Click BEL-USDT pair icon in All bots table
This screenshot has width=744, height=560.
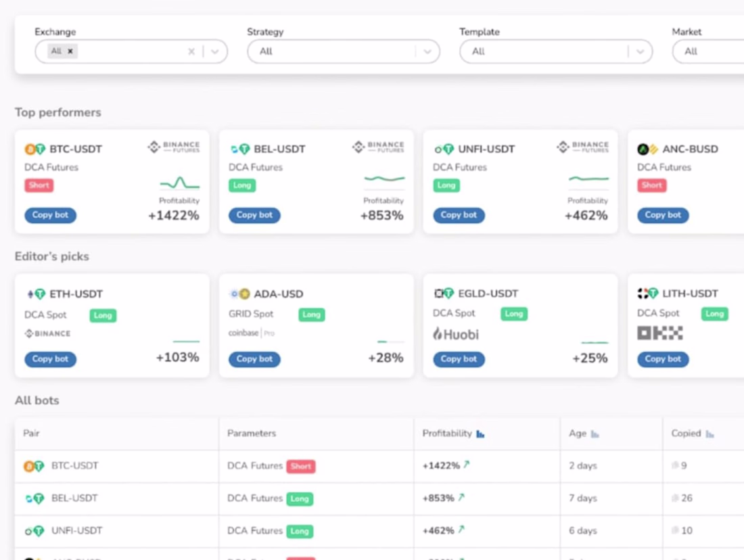tap(34, 498)
